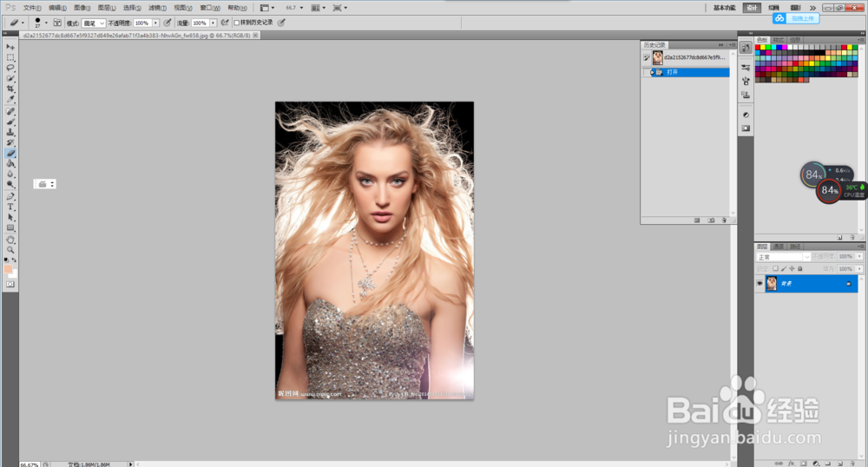The image size is (868, 467).
Task: Open the flow slider arrow
Action: 214,23
